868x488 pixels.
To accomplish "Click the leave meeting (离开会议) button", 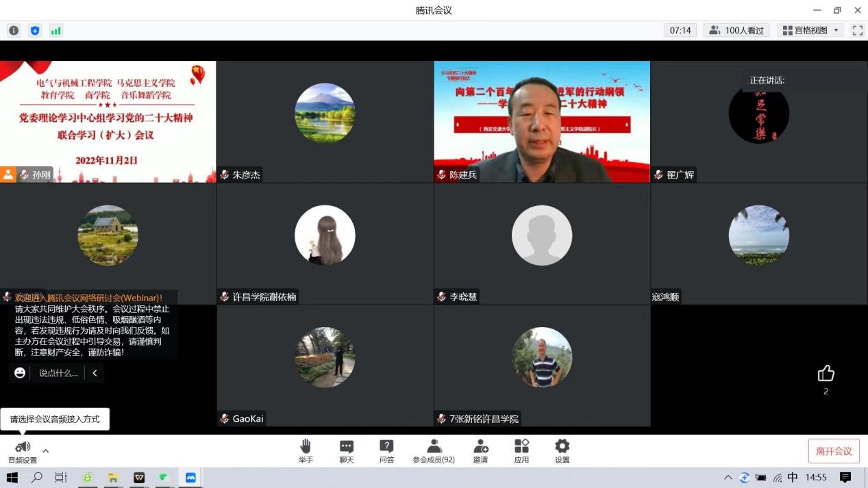I will click(x=833, y=451).
